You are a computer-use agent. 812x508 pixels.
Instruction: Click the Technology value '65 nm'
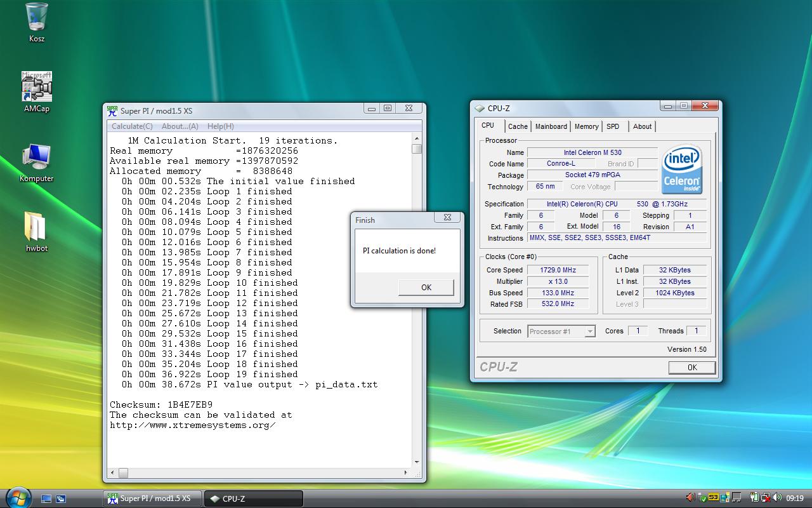click(x=545, y=187)
